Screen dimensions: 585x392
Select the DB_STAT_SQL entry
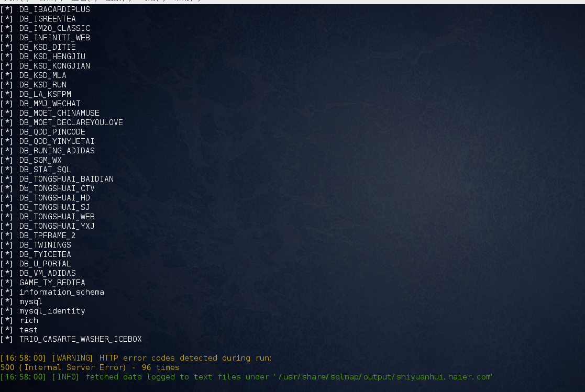tap(45, 170)
